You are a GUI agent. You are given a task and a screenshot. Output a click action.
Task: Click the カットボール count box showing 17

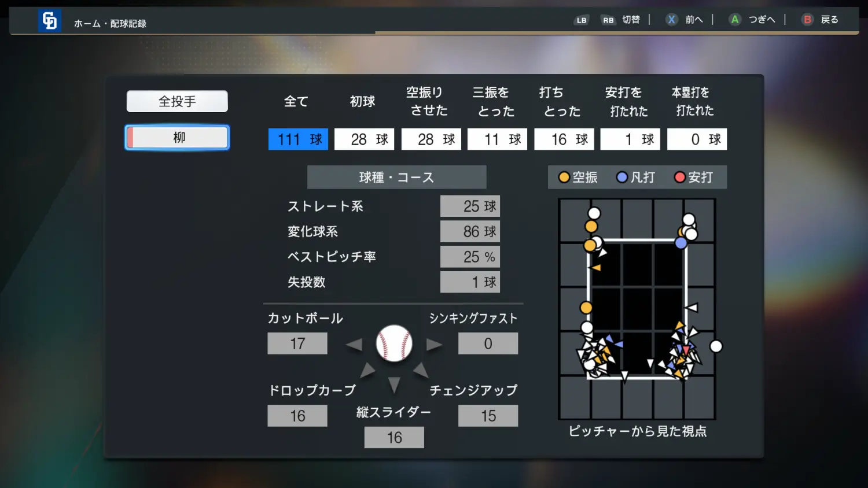[x=297, y=343]
